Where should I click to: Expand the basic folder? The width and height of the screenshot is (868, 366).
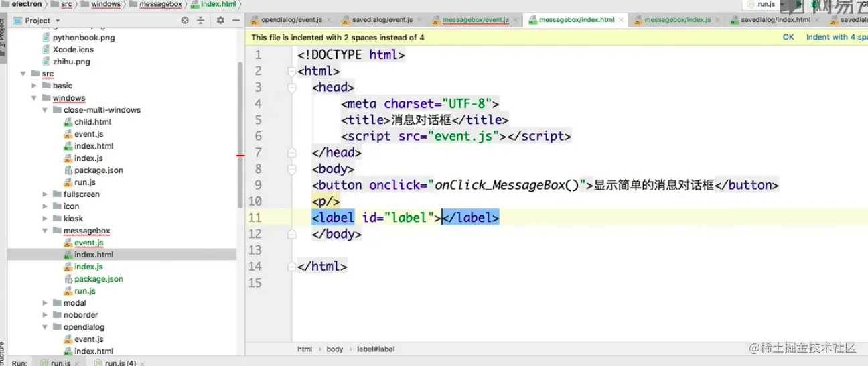tap(34, 86)
